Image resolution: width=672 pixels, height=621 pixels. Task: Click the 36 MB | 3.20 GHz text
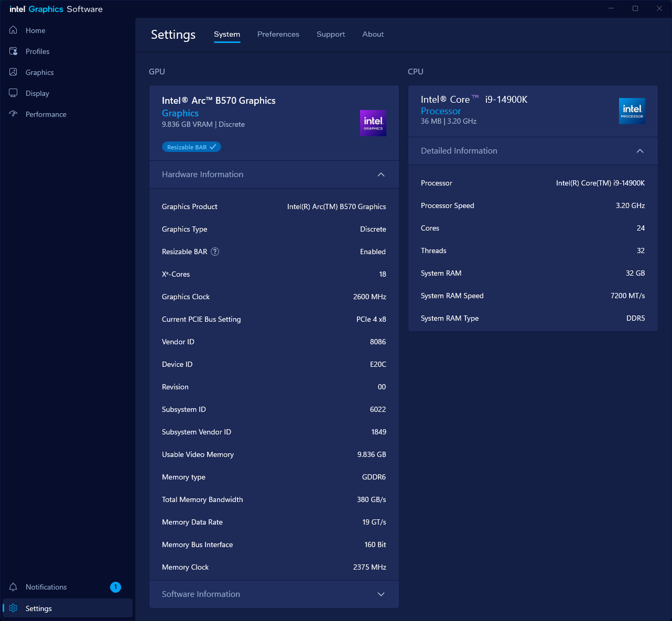coord(449,121)
